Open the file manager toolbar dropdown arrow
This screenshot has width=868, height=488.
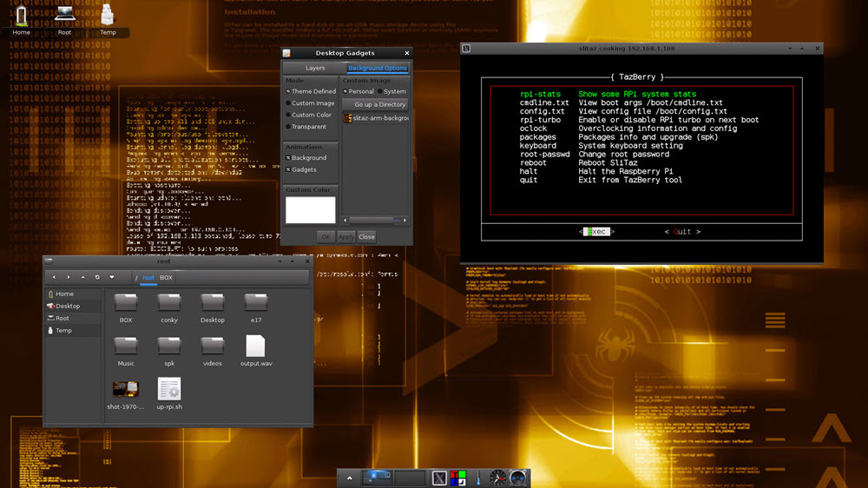tap(112, 277)
